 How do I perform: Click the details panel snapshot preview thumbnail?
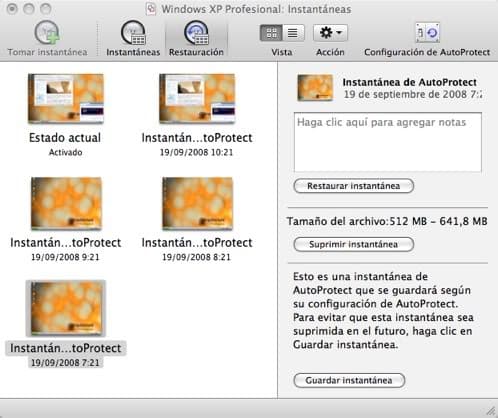(x=315, y=87)
